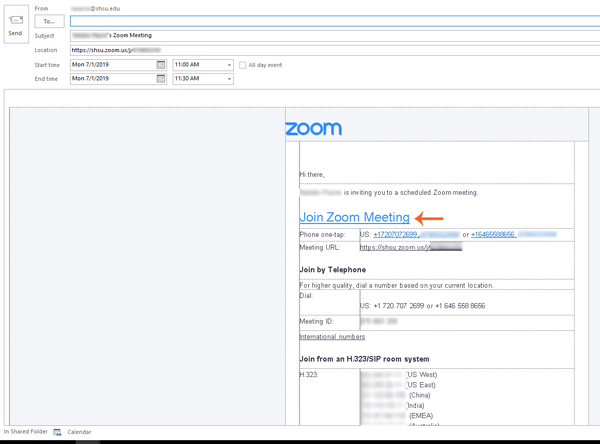Enable the All day event checkbox
Viewport: 600px width, 444px height.
pyautogui.click(x=243, y=65)
